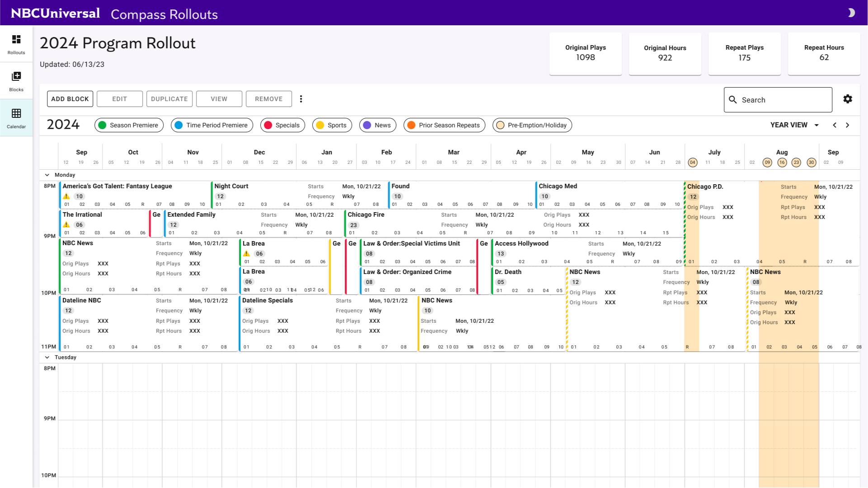Viewport: 868px width, 488px height.
Task: Go to next year arrow
Action: pos(848,125)
